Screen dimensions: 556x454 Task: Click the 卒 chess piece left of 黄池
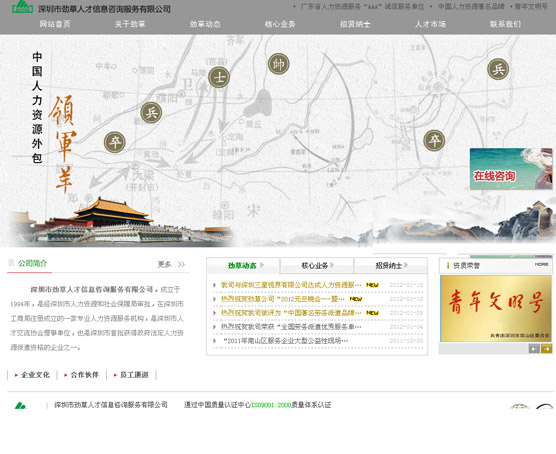tap(115, 142)
